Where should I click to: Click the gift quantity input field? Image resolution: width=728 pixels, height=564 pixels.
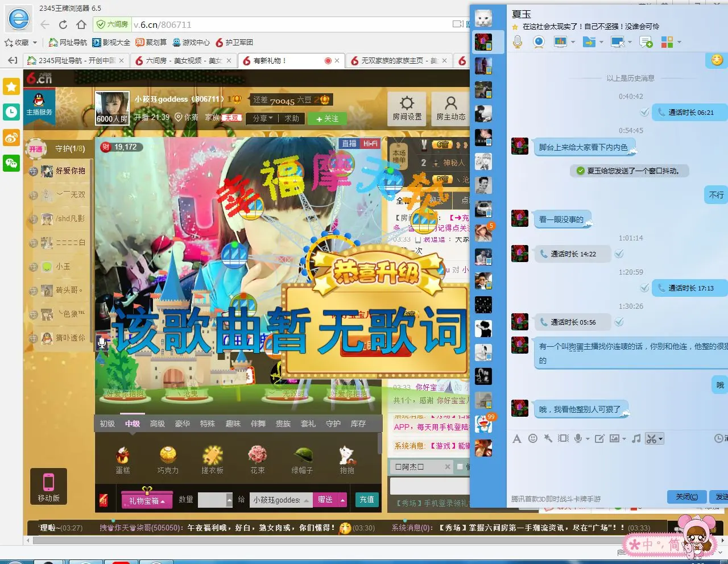pyautogui.click(x=212, y=500)
